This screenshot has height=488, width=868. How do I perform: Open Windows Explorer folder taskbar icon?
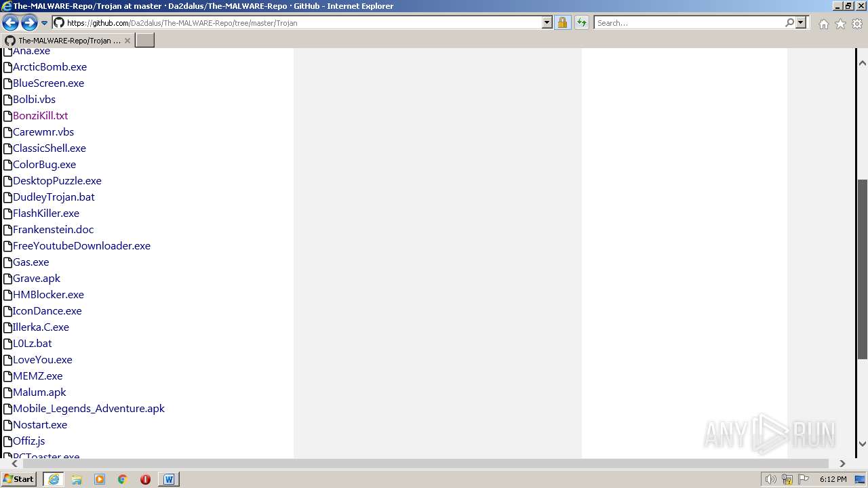pos(77,479)
